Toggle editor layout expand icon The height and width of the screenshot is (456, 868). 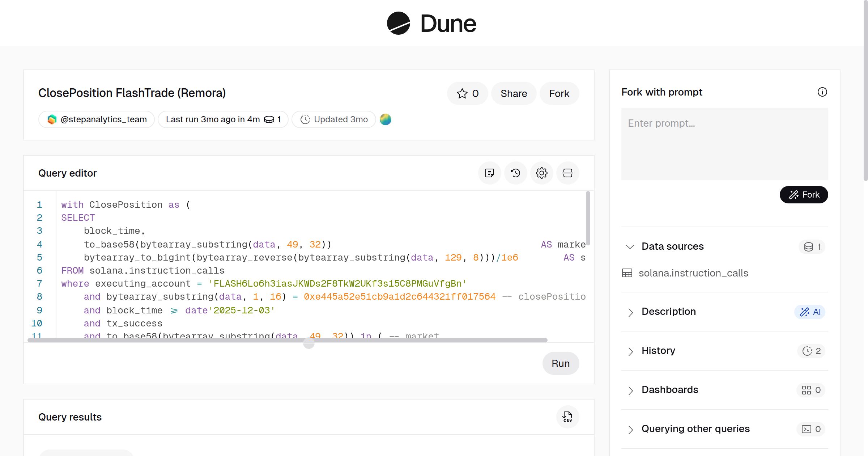[567, 173]
